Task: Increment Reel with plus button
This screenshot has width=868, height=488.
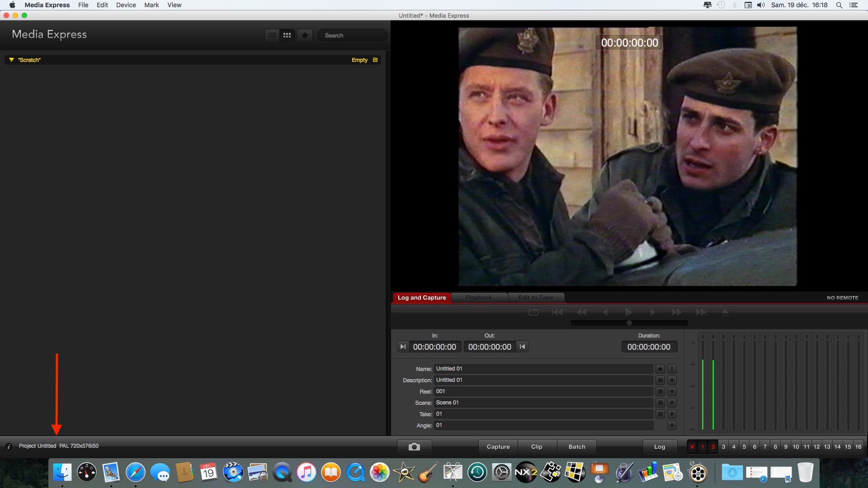Action: pos(672,391)
